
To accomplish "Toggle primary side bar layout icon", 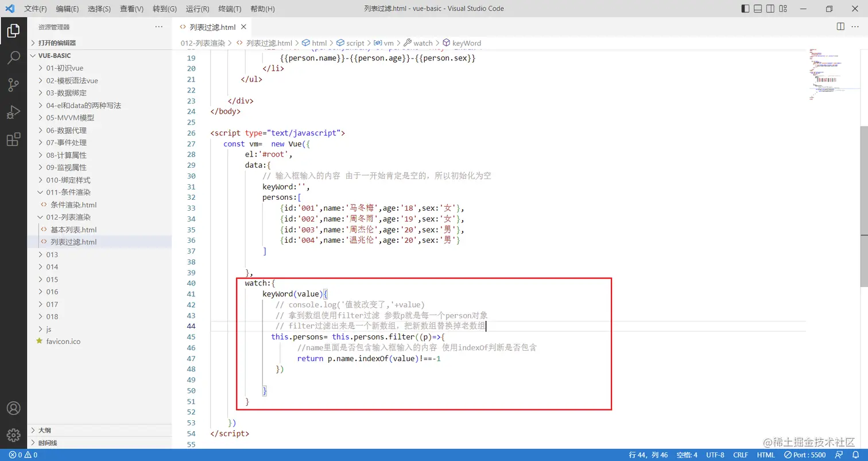I will (745, 9).
